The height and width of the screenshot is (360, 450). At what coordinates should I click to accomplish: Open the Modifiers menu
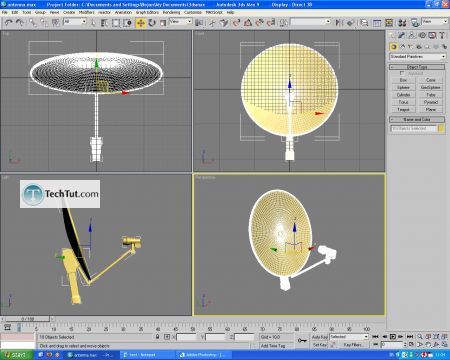click(87, 12)
